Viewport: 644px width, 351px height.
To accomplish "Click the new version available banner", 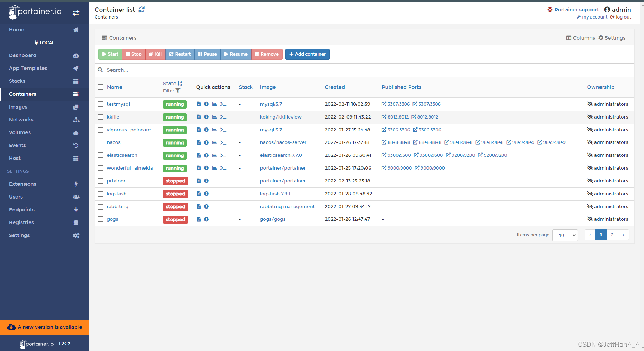I will click(x=45, y=327).
